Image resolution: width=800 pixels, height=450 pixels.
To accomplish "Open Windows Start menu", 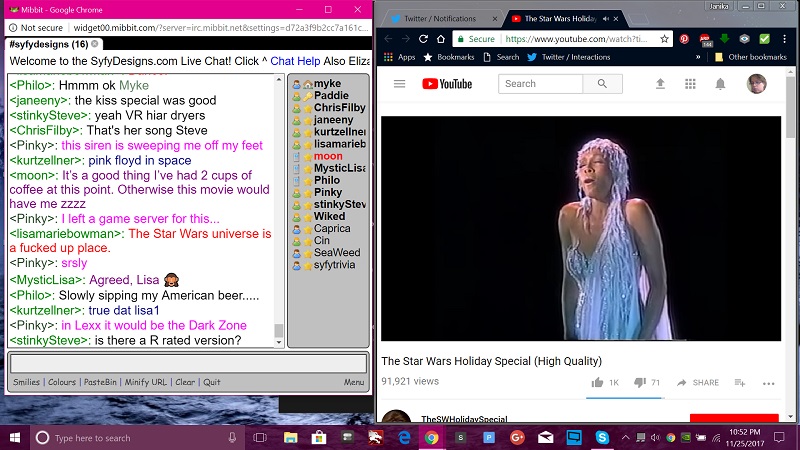I will pos(14,438).
